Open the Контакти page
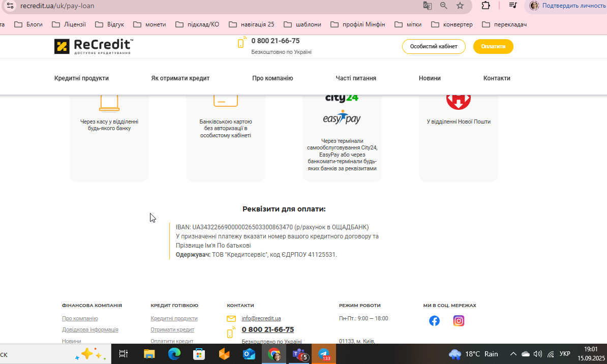The height and width of the screenshot is (364, 607). 497,78
